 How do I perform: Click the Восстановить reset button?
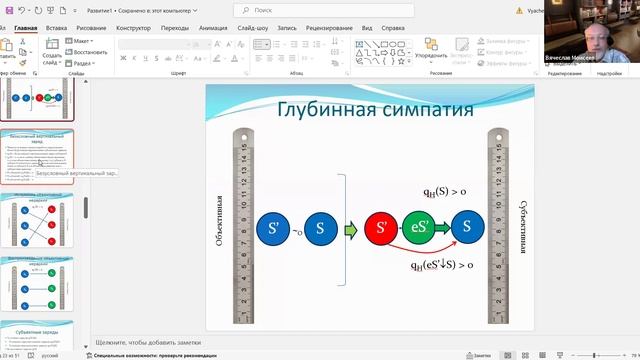[86, 52]
